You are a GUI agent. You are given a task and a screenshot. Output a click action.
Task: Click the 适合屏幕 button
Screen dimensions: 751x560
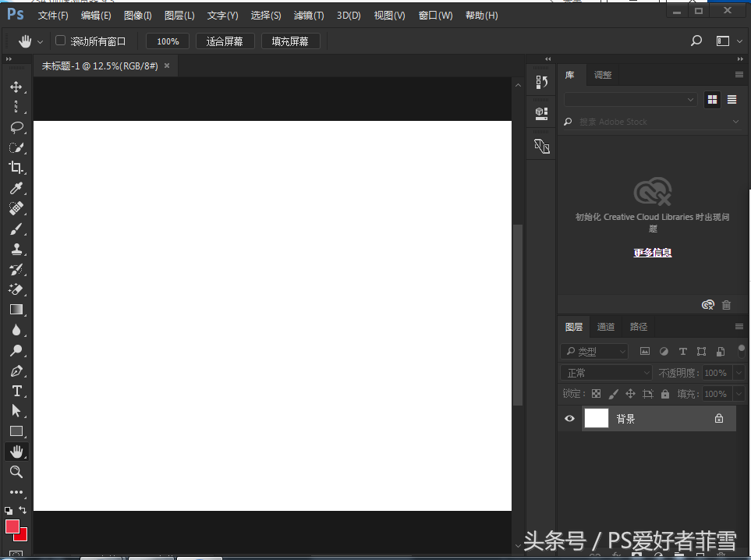[225, 41]
